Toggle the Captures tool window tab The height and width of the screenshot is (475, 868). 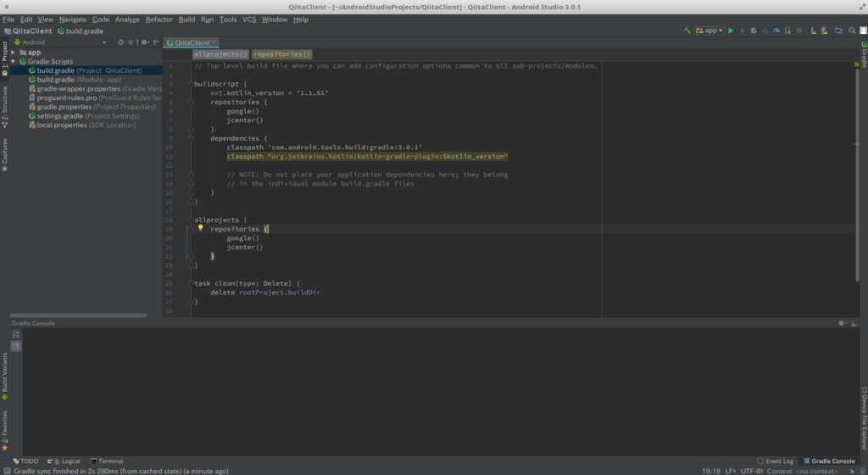4,155
